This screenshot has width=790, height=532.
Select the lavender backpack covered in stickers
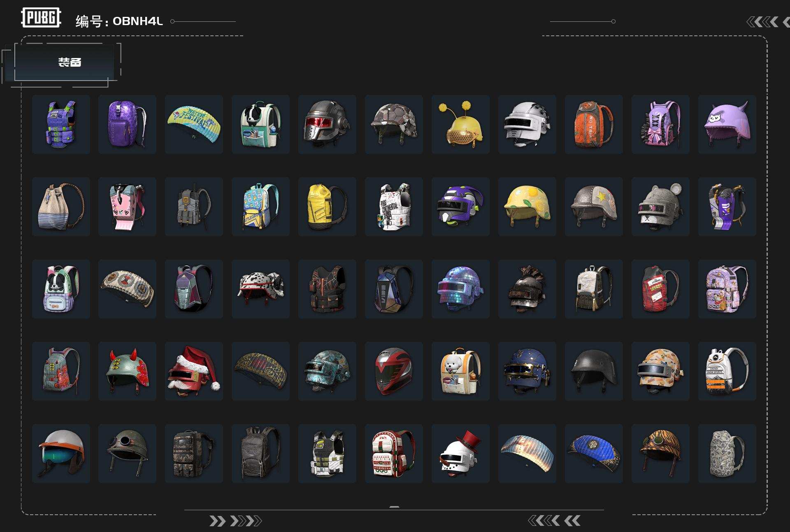pyautogui.click(x=727, y=289)
